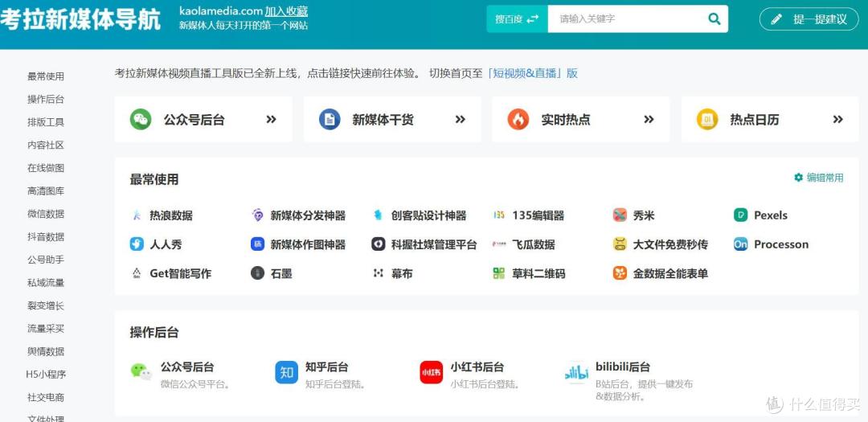Click the 大文件免费秒传 icon
The height and width of the screenshot is (422, 868).
(x=620, y=244)
